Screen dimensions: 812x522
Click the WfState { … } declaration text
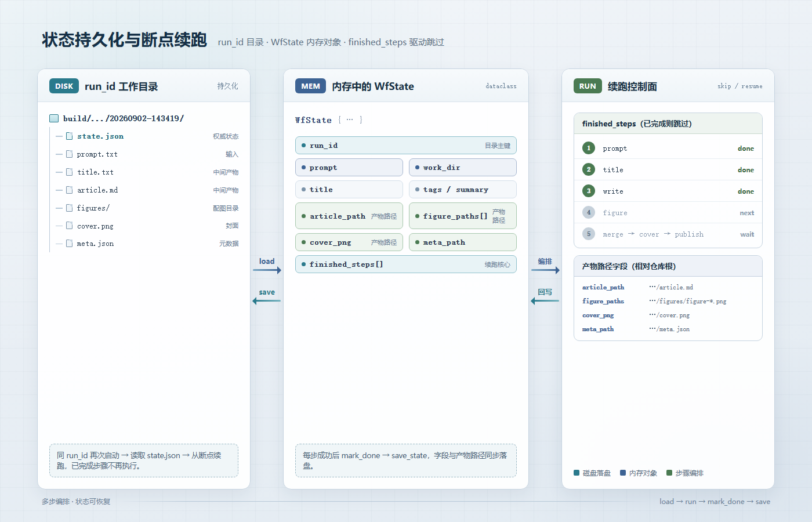tap(329, 120)
